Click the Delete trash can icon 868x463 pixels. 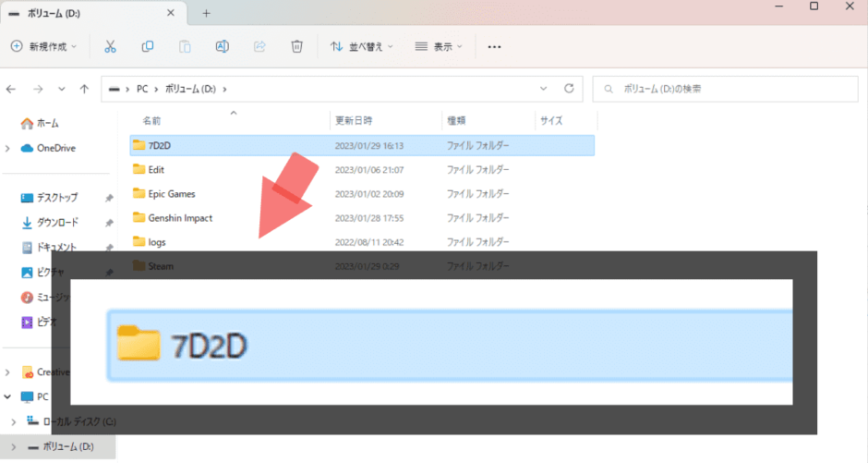[x=296, y=46]
